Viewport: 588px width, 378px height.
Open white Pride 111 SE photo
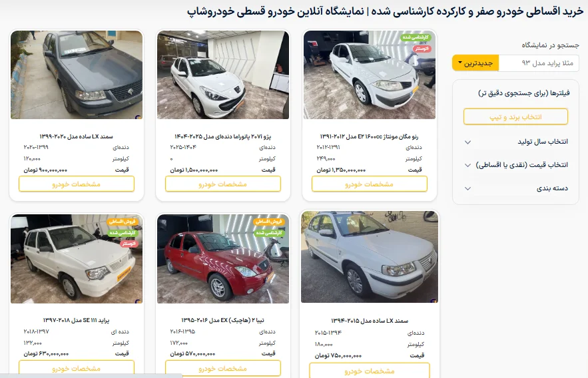coord(77,259)
